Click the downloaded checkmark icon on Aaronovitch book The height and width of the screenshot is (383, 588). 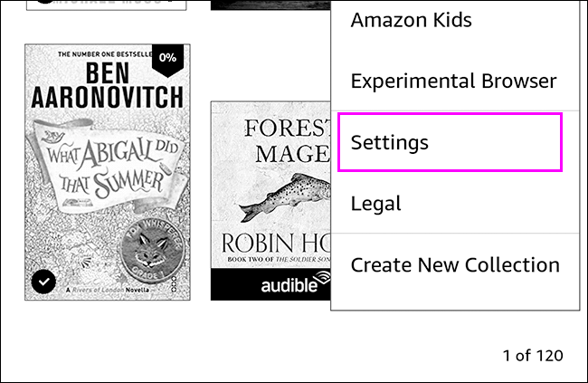point(43,282)
